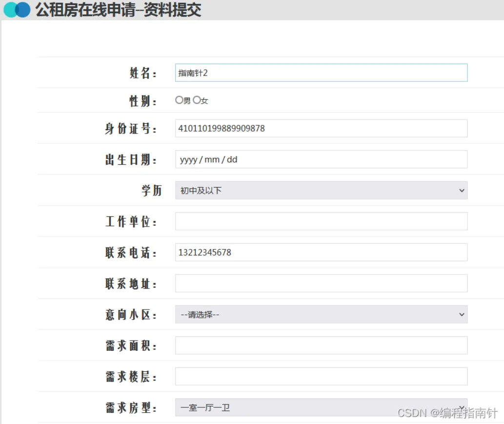Click the 工作单位 work unit field
504x424 pixels.
[321, 221]
